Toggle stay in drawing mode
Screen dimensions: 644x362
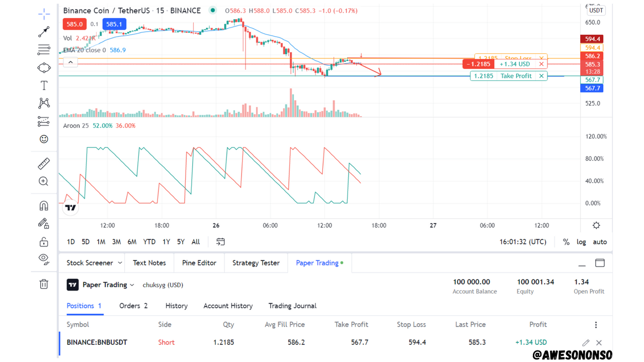click(x=44, y=224)
